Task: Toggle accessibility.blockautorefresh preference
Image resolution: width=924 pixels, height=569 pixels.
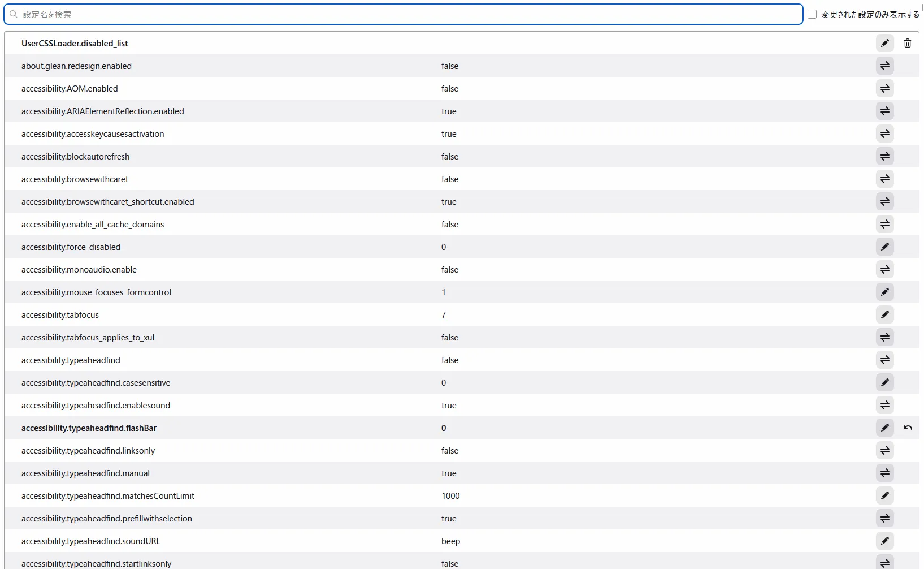Action: point(884,156)
